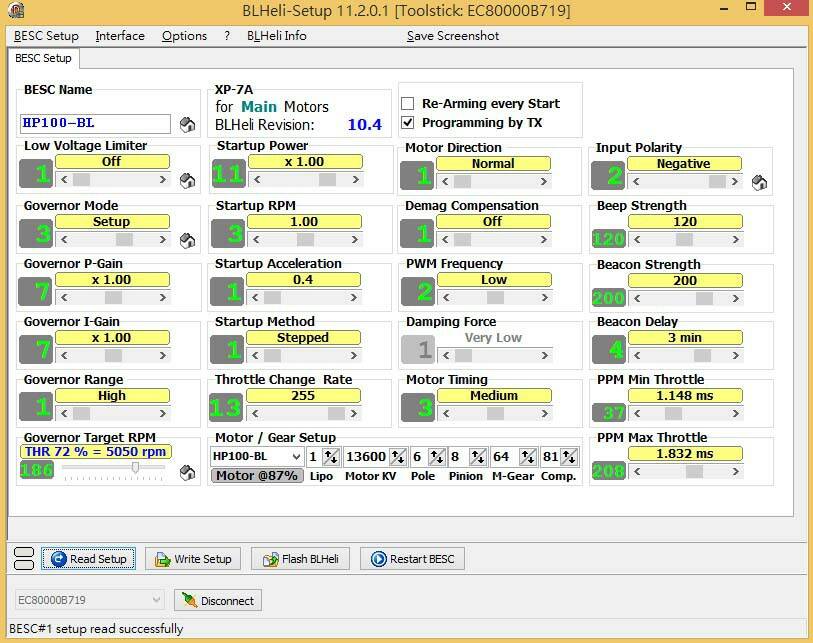This screenshot has width=813, height=643.
Task: Click Governor Target RPM default house icon
Action: point(187,472)
